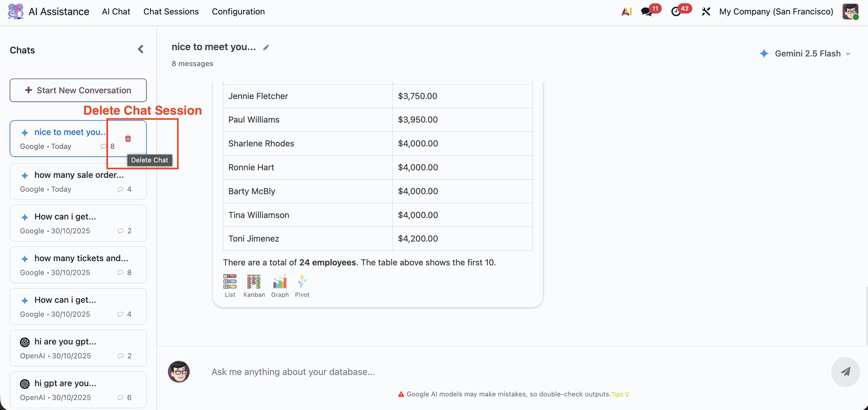The height and width of the screenshot is (410, 868).
Task: Open List view of results
Action: pyautogui.click(x=230, y=285)
